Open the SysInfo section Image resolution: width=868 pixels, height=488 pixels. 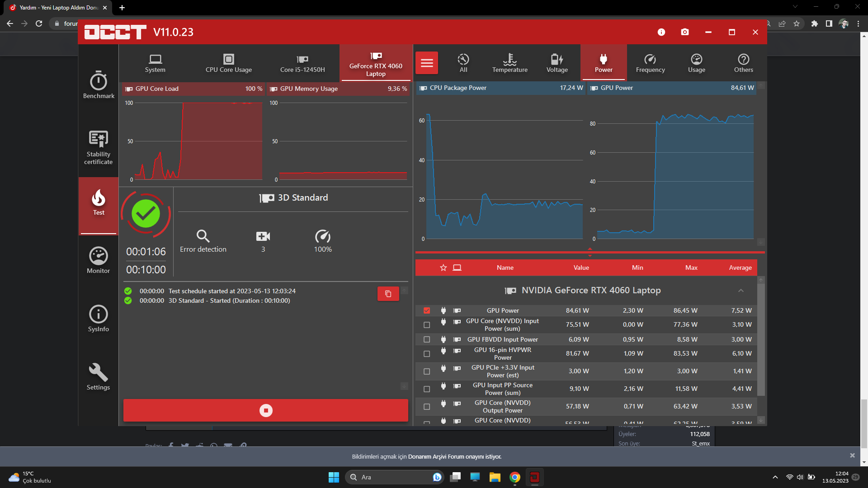click(x=99, y=319)
